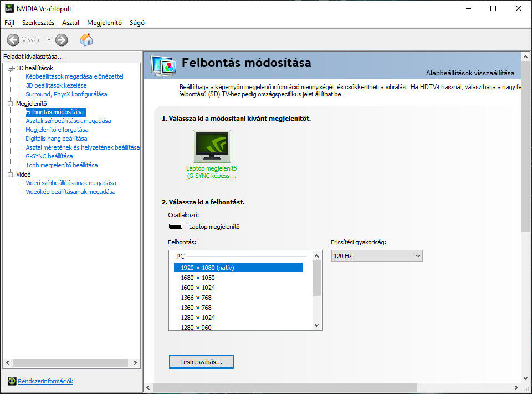Open Megjelenítő elforgatása
Image resolution: width=532 pixels, height=394 pixels.
click(57, 130)
